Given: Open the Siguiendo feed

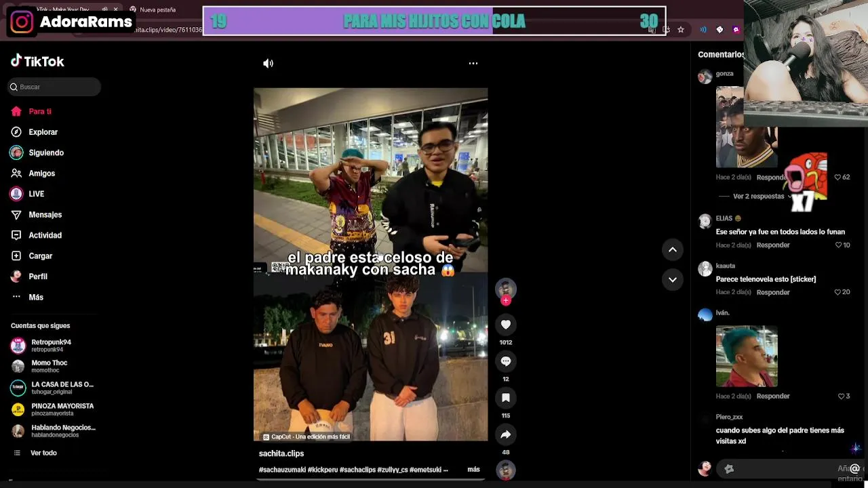Looking at the screenshot, I should 46,152.
